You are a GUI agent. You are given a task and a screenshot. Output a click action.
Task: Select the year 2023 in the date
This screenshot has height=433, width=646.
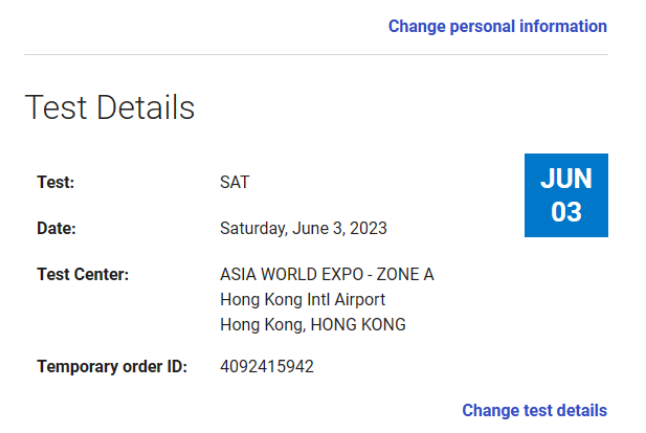[368, 228]
